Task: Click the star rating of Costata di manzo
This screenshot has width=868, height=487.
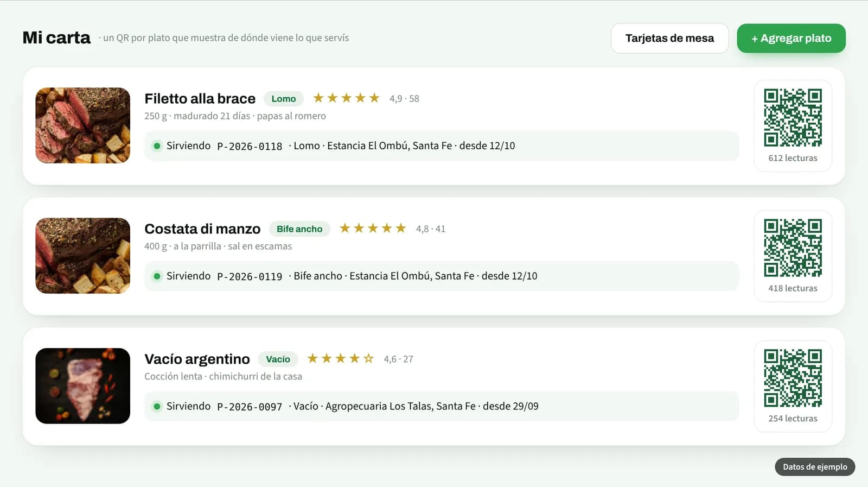Action: [373, 228]
